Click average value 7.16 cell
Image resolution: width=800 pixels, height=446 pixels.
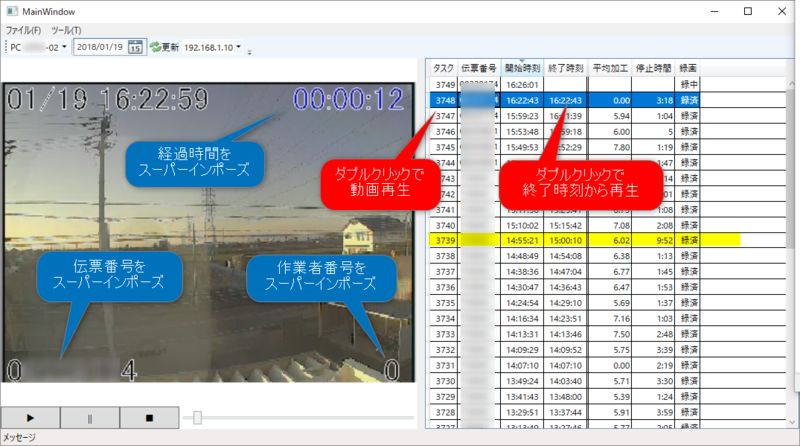click(x=610, y=319)
